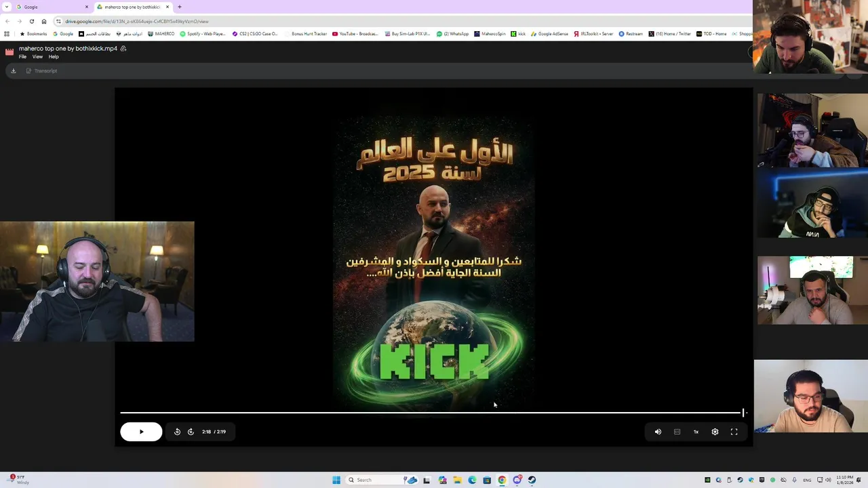Play the video with the white play button
Viewport: 868px width, 488px height.
141,432
